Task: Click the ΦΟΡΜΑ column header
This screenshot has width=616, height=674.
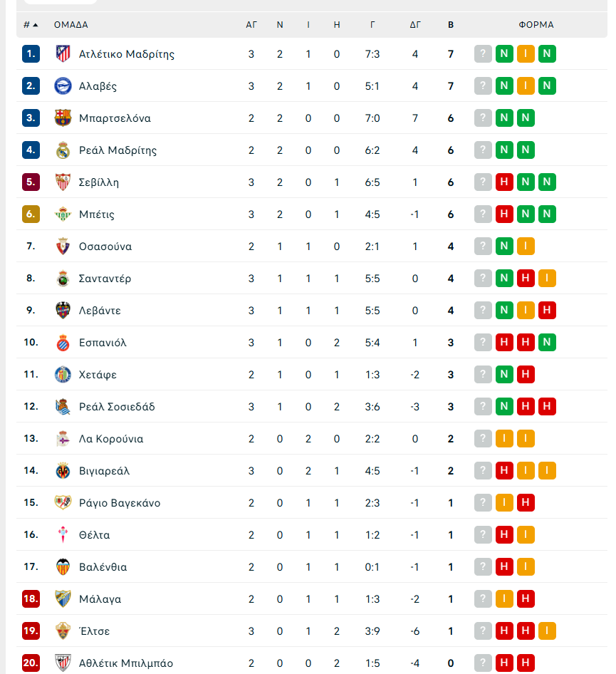Action: [x=536, y=25]
